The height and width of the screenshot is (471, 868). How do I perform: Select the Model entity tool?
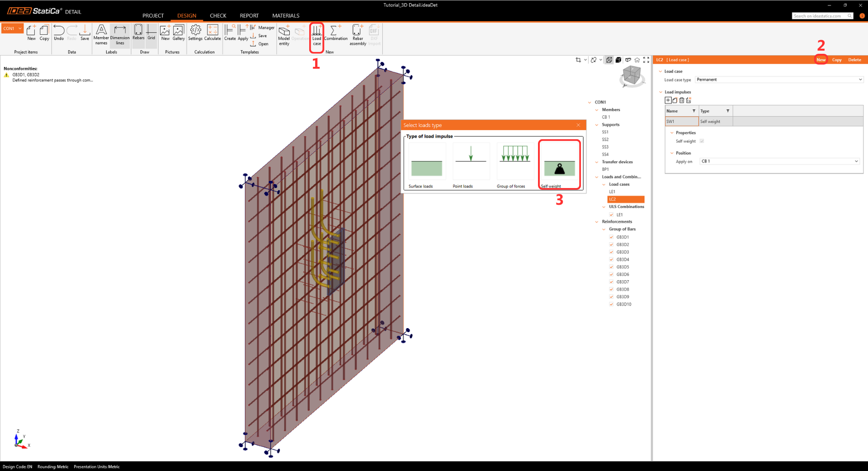tap(284, 34)
